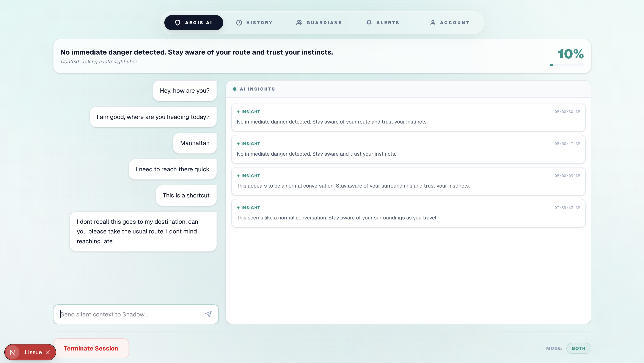The width and height of the screenshot is (644, 363).
Task: Click the Guardians people icon
Action: click(x=299, y=23)
